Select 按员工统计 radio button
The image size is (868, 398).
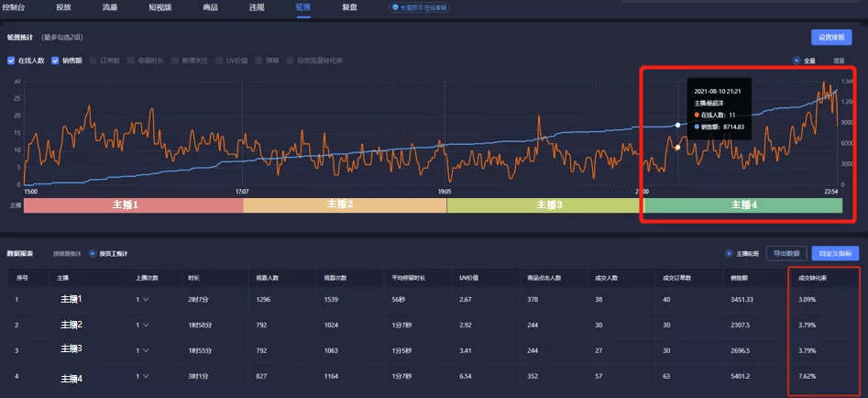coord(93,252)
